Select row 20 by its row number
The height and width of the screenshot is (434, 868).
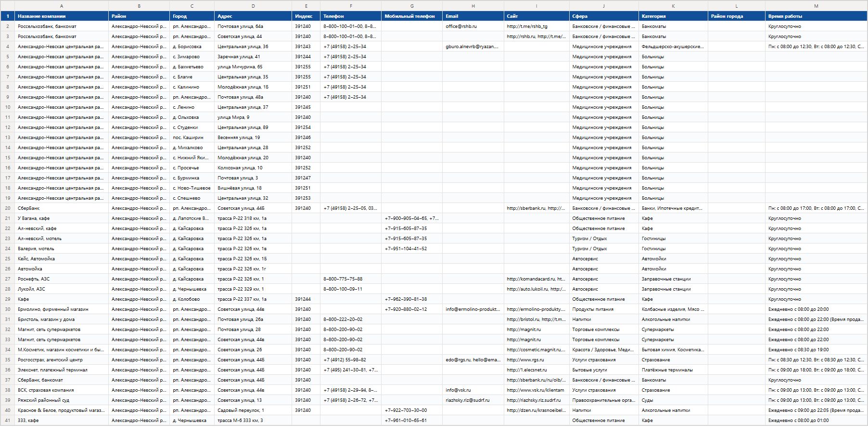click(x=7, y=208)
